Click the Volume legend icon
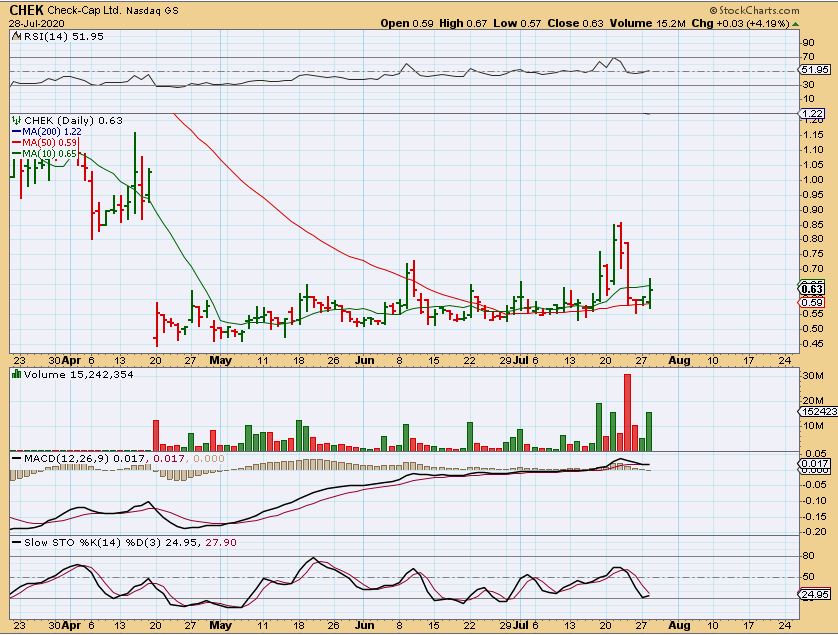The image size is (838, 636). [16, 373]
